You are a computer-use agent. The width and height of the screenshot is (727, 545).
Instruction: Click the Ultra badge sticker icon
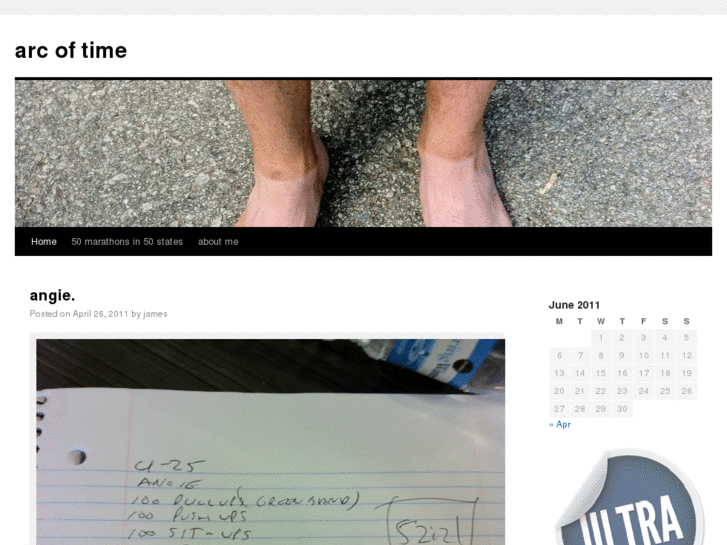(x=630, y=497)
